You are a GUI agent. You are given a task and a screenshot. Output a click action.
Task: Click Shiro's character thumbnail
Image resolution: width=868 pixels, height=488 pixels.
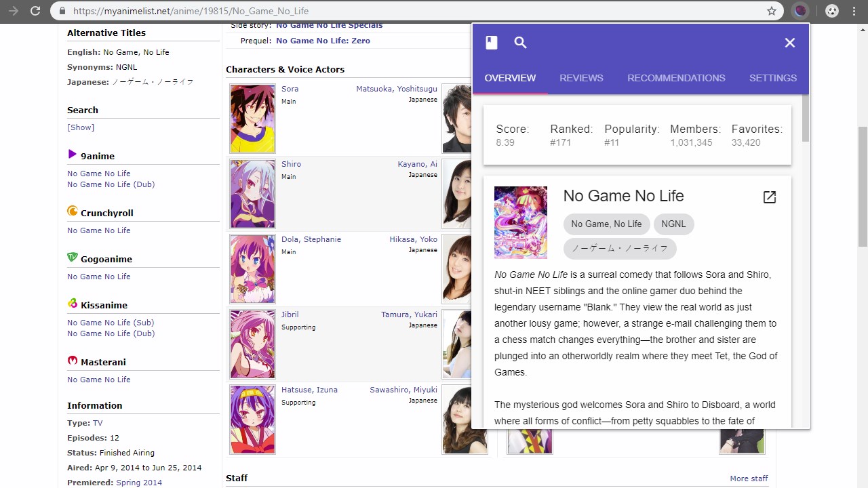pos(252,194)
